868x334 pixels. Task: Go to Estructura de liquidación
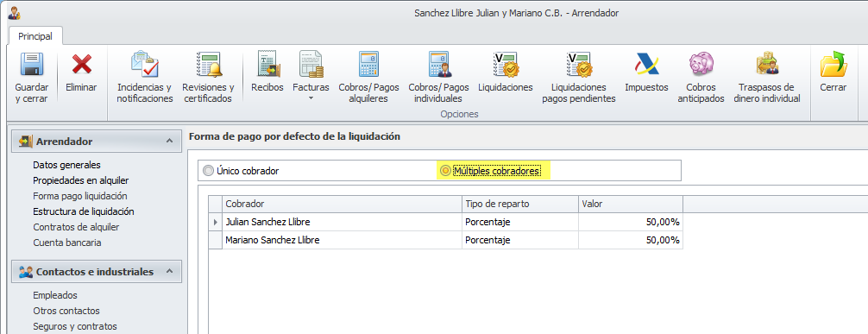[x=84, y=211]
